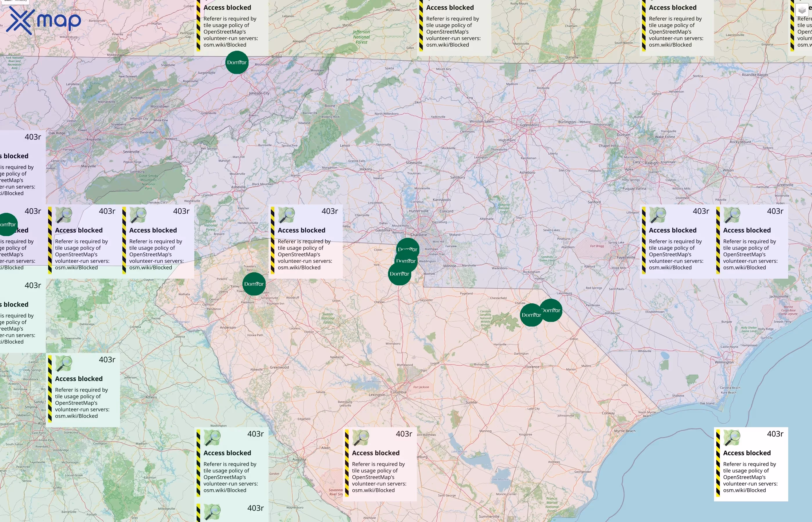
Task: Click the Johnson City label
Action: point(259,93)
